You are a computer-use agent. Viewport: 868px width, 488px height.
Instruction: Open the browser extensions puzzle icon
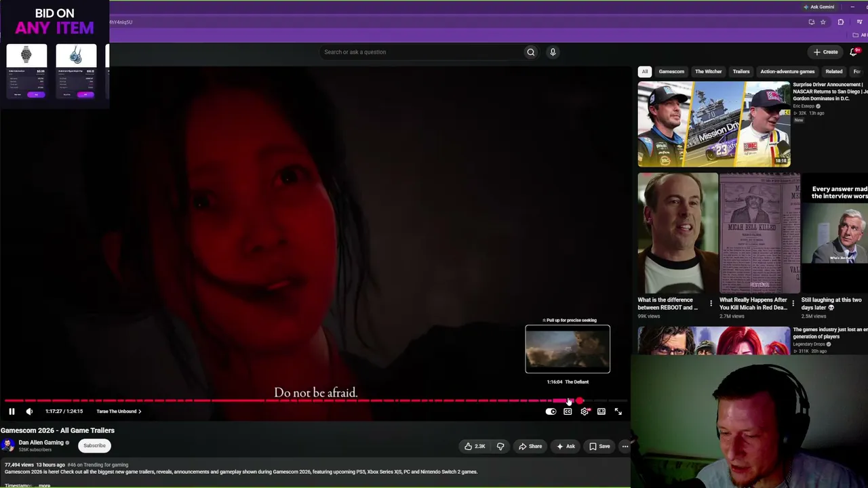(841, 22)
